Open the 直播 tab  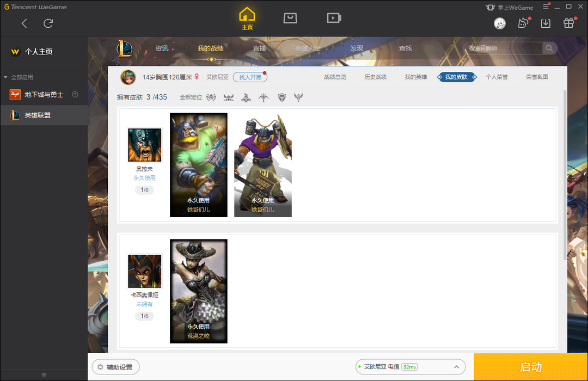(259, 48)
